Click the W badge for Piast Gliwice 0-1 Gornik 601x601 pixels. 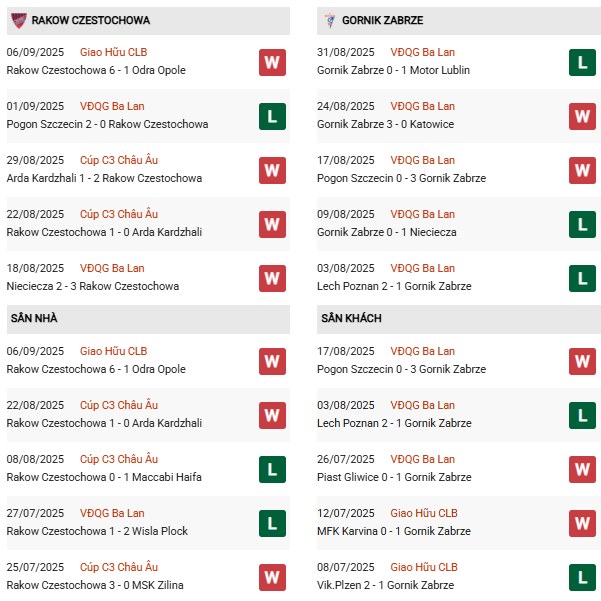582,470
